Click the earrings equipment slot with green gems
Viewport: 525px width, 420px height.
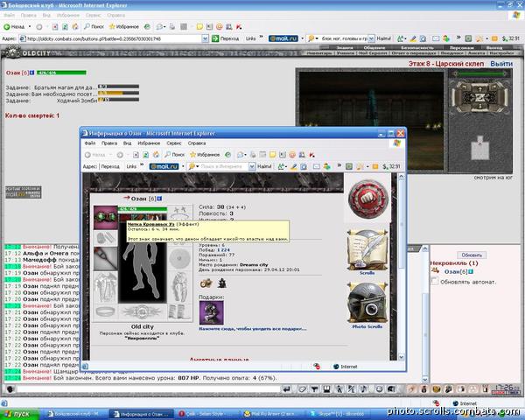point(106,217)
